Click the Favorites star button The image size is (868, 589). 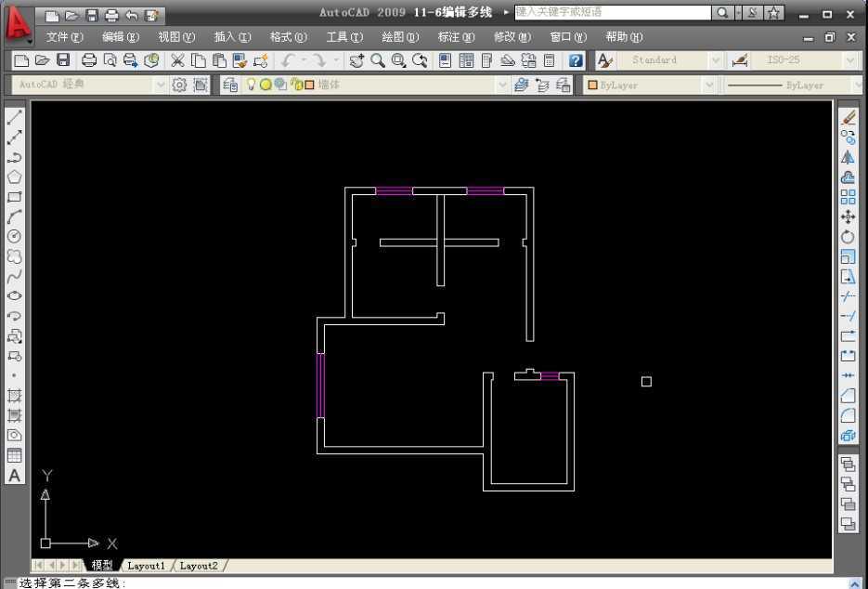point(772,12)
